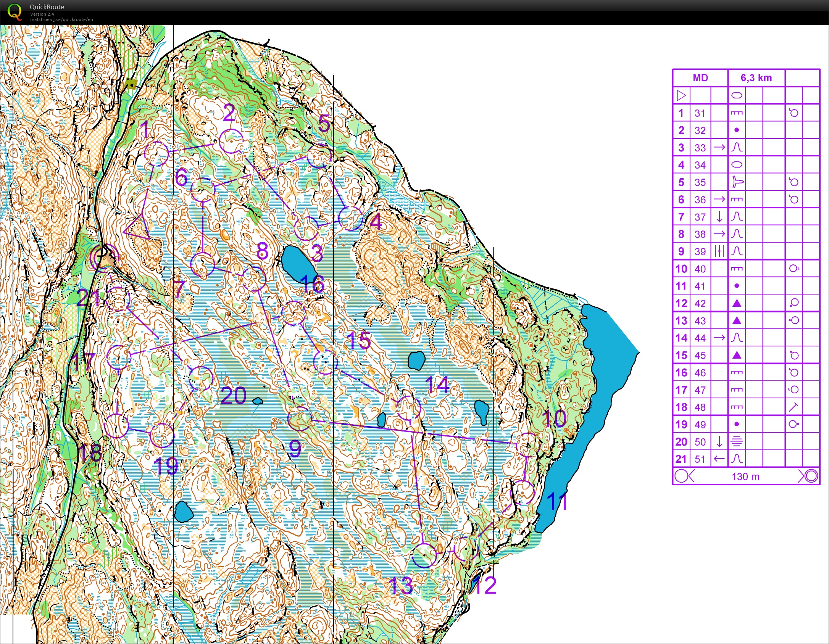This screenshot has width=829, height=644.
Task: Click the map label '20'
Action: tap(234, 396)
